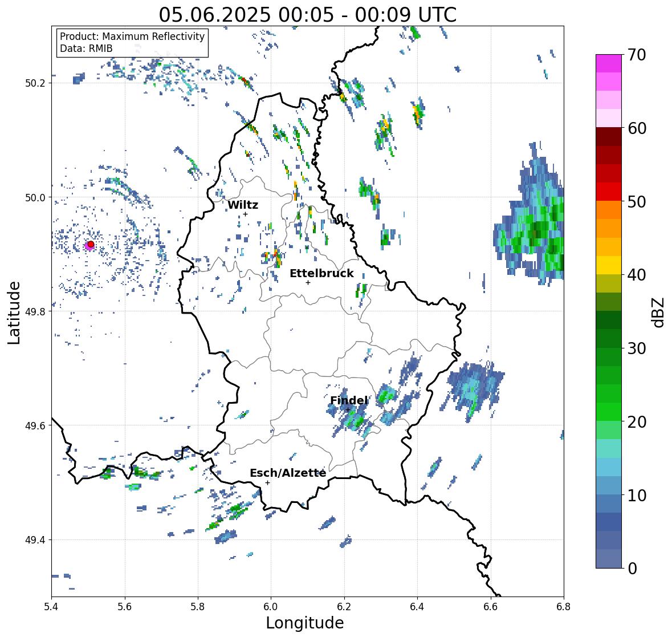This screenshot has width=672, height=637.
Task: Click the 50.2 latitude tick label
Action: (35, 83)
